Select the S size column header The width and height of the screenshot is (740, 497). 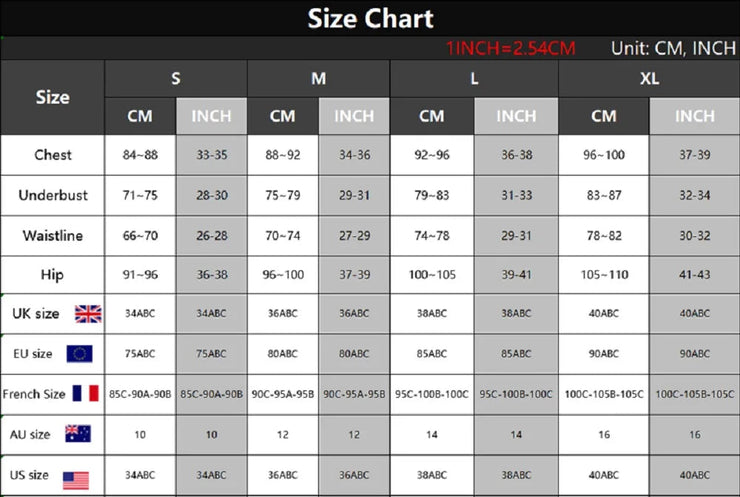click(176, 78)
